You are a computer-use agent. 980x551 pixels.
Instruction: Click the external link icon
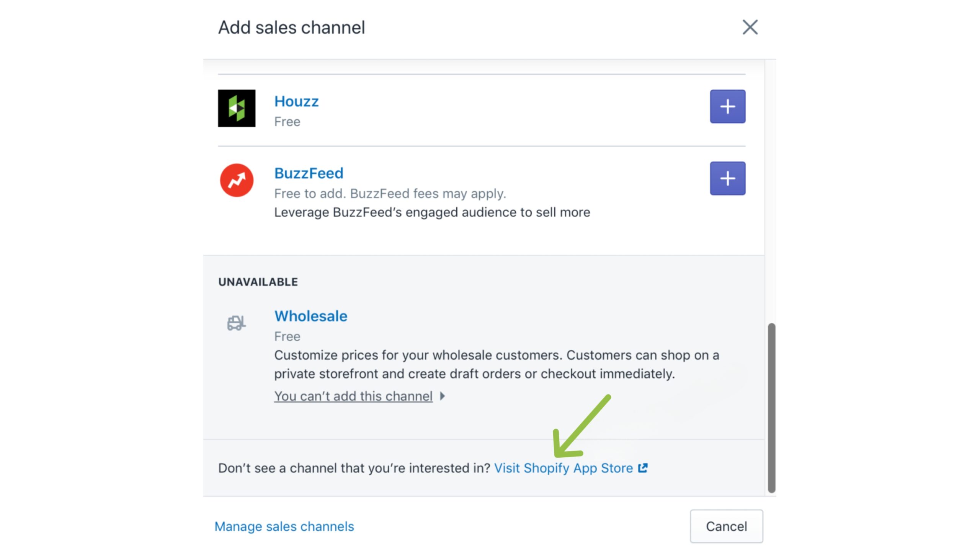click(x=643, y=468)
